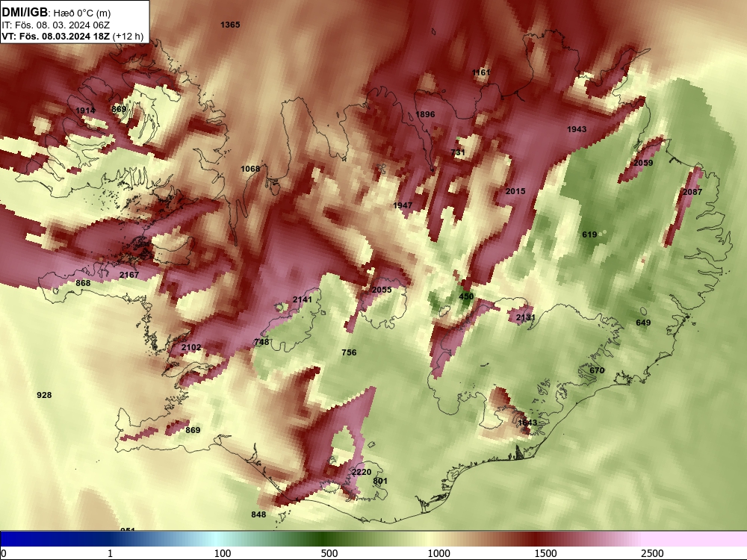Click the 869 label next to 1914
The image size is (747, 560).
[x=119, y=109]
